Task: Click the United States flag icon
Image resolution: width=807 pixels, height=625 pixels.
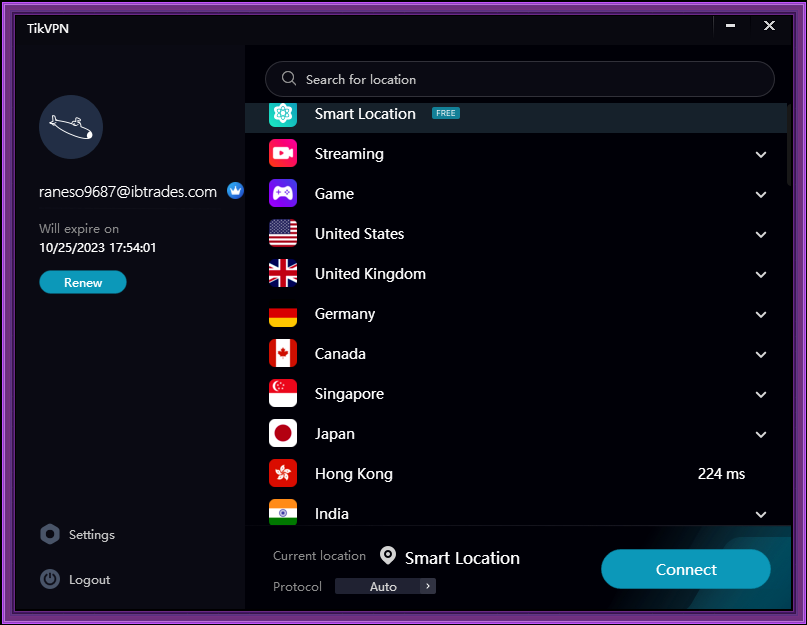Action: point(283,233)
